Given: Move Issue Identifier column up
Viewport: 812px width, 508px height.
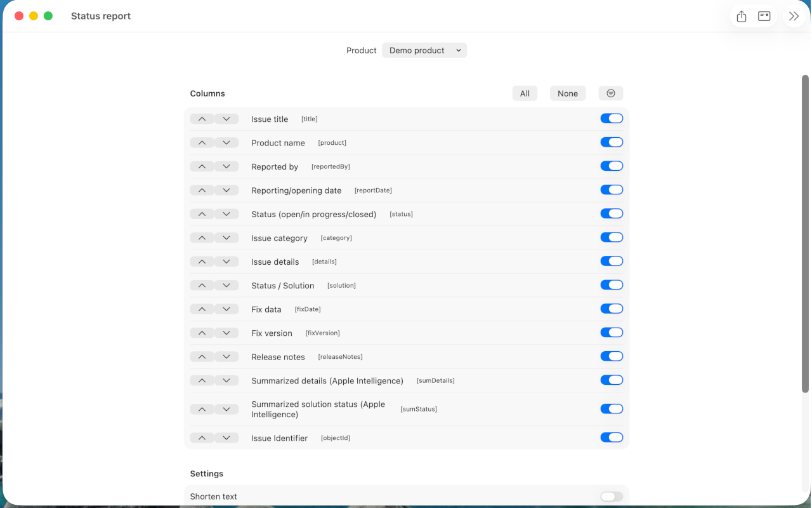Looking at the screenshot, I should pyautogui.click(x=202, y=438).
